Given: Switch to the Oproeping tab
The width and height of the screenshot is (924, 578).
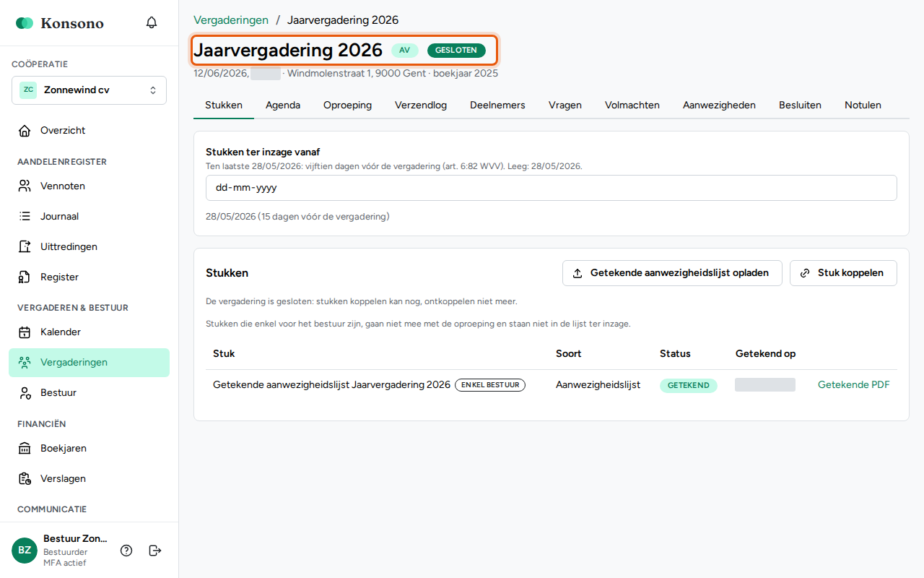Looking at the screenshot, I should 347,105.
